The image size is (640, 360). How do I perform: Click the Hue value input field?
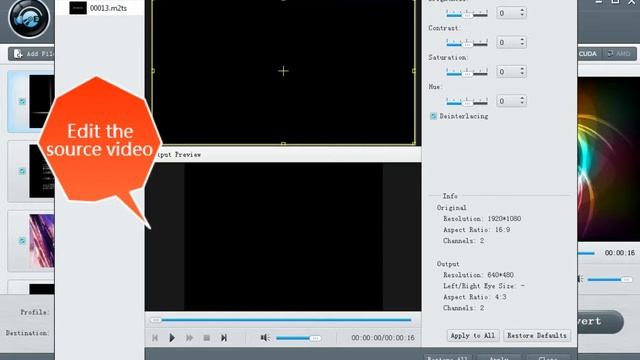tap(507, 101)
